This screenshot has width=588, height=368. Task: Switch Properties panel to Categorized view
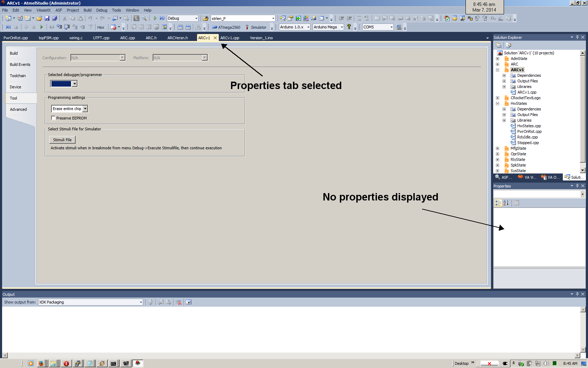tap(498, 203)
